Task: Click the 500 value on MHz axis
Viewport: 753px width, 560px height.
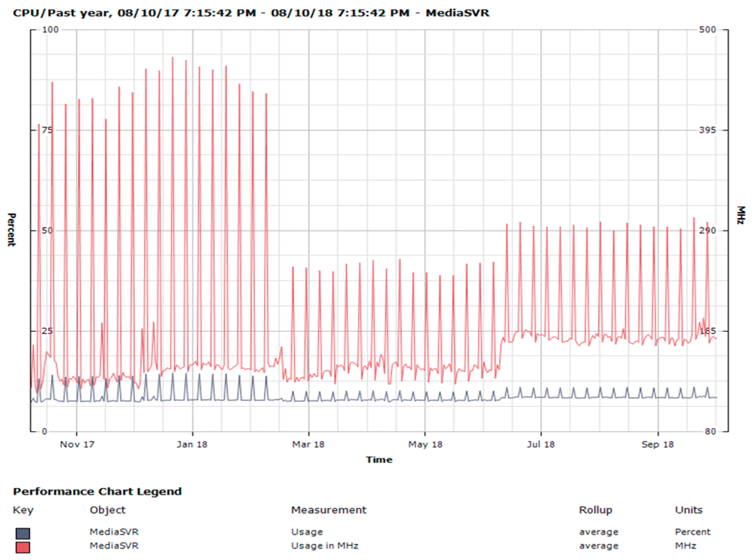Action: (707, 29)
